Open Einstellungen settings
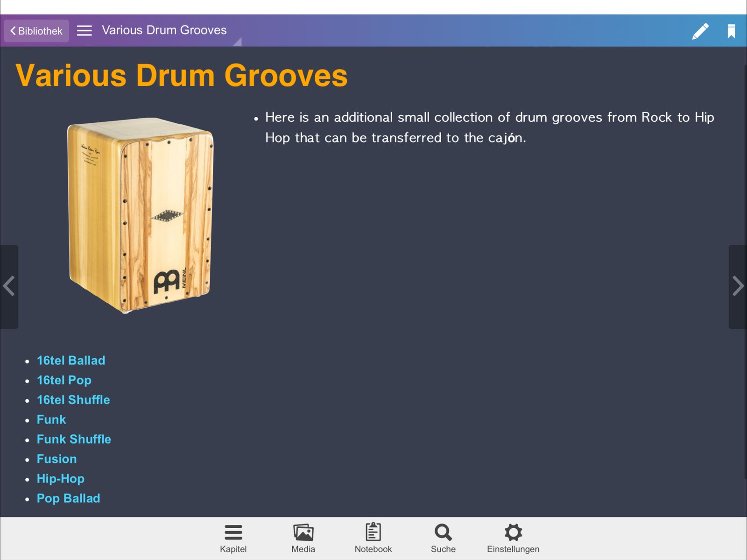This screenshot has width=747, height=560. (x=513, y=538)
